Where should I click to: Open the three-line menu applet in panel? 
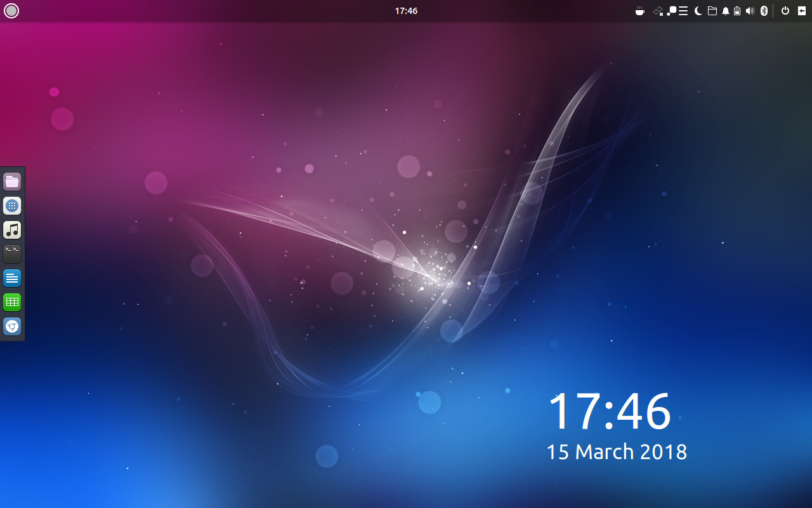683,11
